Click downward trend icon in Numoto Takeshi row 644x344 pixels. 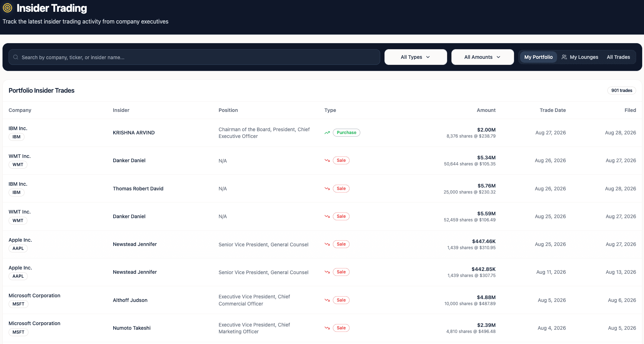tap(327, 328)
